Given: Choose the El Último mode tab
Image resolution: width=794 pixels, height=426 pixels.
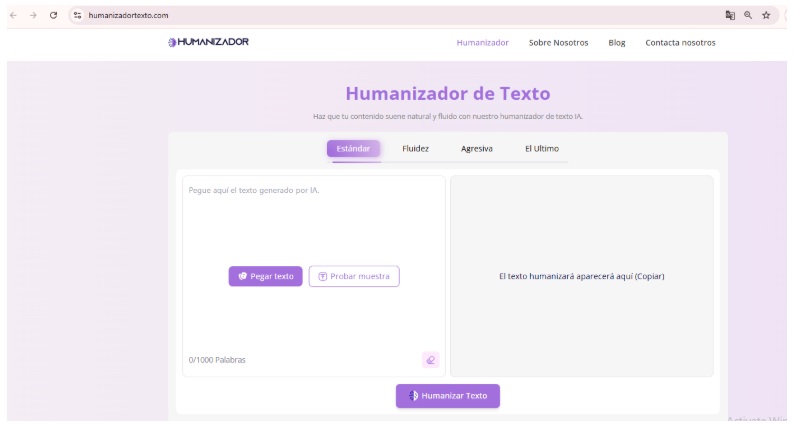Looking at the screenshot, I should point(541,149).
